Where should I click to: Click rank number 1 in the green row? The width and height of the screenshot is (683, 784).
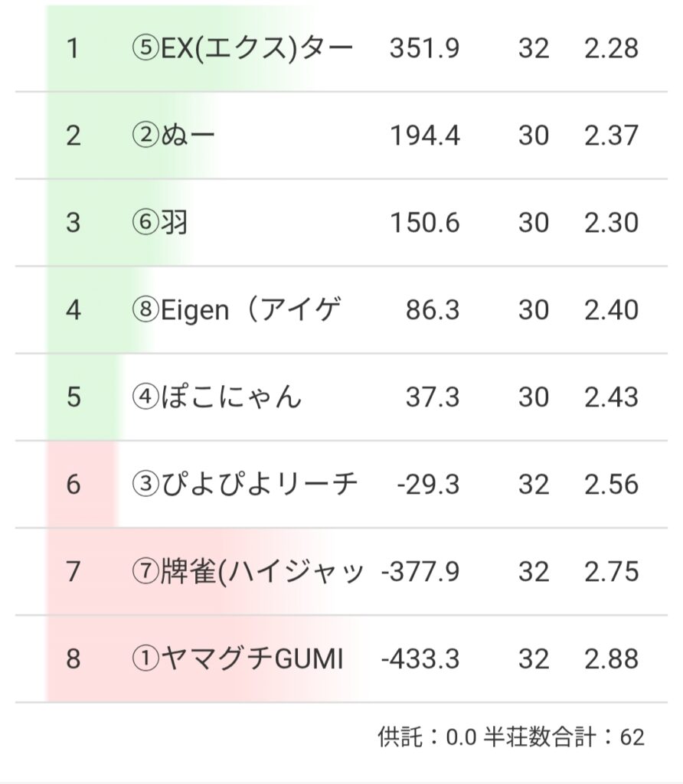pos(73,49)
